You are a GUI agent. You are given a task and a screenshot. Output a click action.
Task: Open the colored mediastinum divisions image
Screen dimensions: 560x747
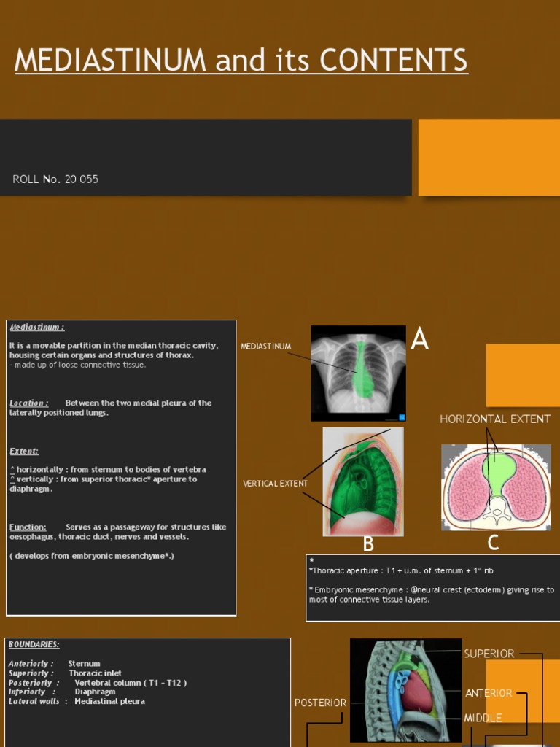(405, 690)
